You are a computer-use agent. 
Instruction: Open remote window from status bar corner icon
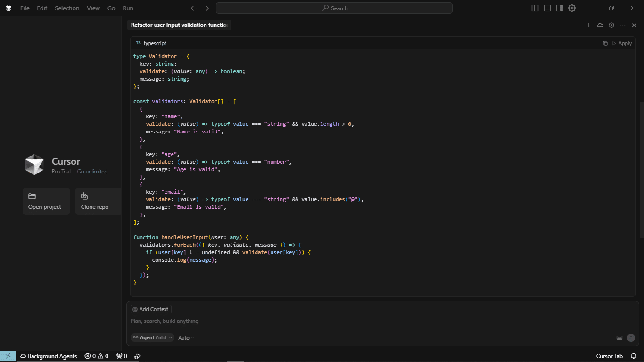[x=8, y=356]
